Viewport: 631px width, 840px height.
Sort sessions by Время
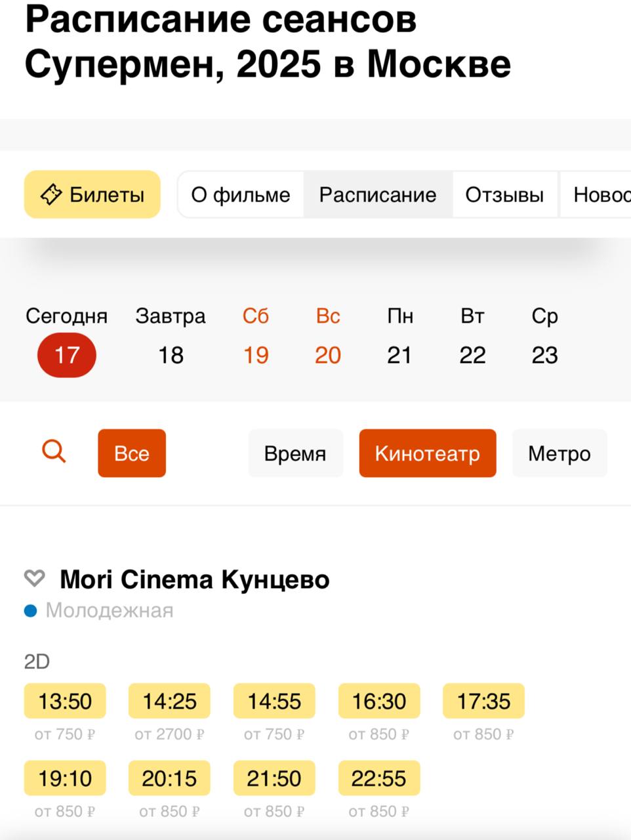click(295, 453)
